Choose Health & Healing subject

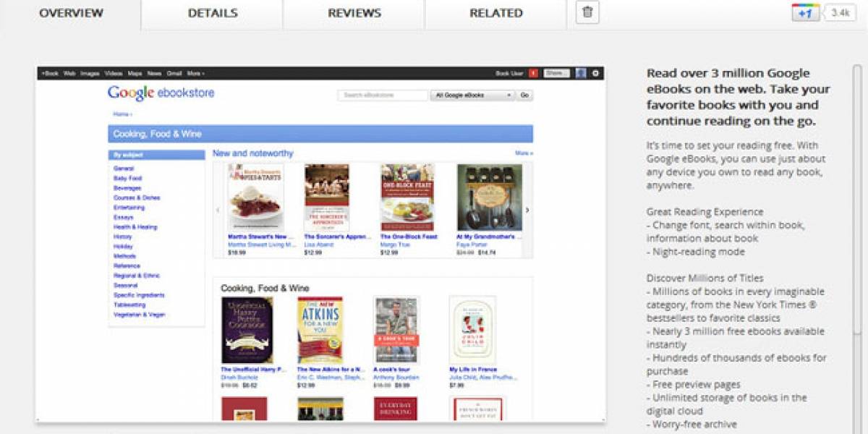tap(135, 227)
